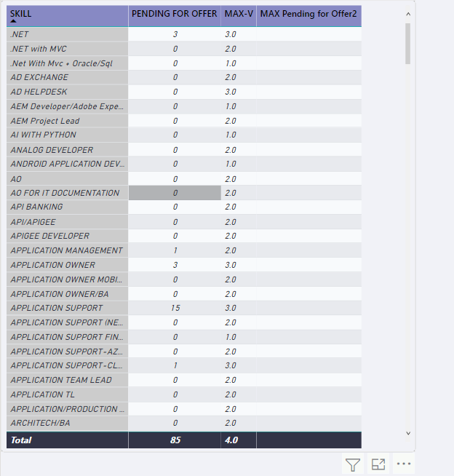Screen dimensions: 454x476
Task: Click pending value 3 for APPLICATION OWNER
Action: [x=175, y=265]
